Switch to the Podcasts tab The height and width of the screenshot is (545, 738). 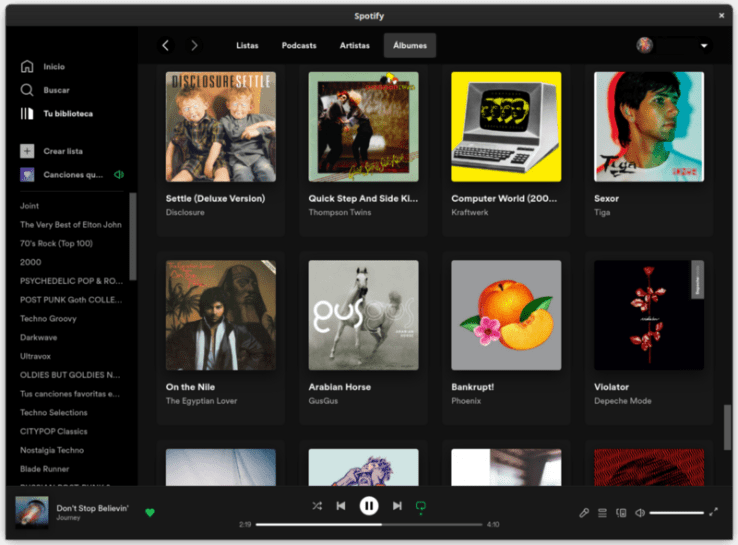[299, 45]
